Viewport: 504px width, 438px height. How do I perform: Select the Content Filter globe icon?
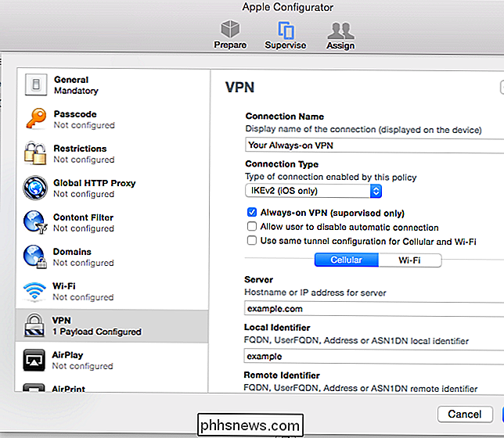[x=35, y=222]
